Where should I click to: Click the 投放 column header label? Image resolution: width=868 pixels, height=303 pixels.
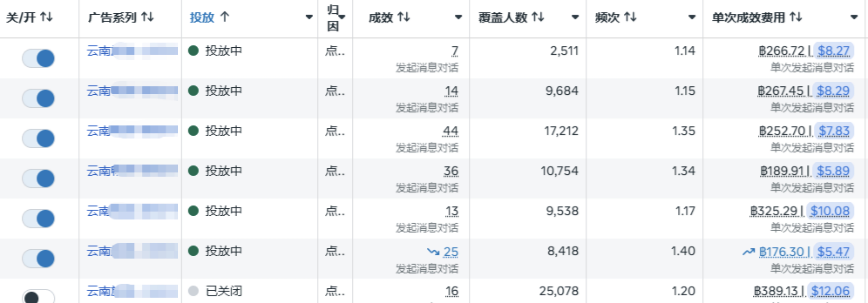pyautogui.click(x=202, y=17)
